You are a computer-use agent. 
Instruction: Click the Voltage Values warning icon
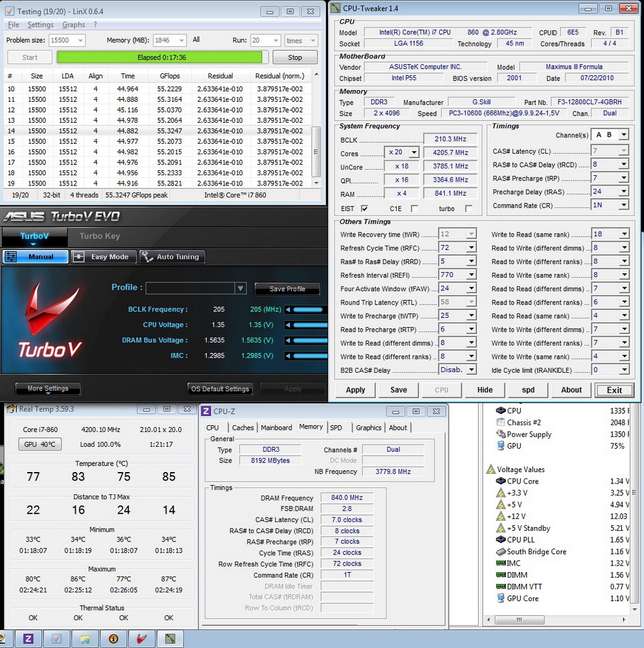[491, 470]
